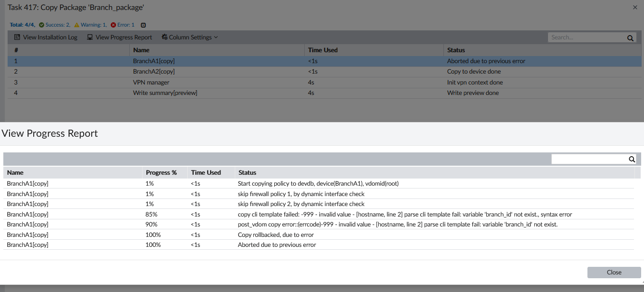644x292 pixels.
Task: Click the progress report search magnifier icon
Action: click(632, 160)
